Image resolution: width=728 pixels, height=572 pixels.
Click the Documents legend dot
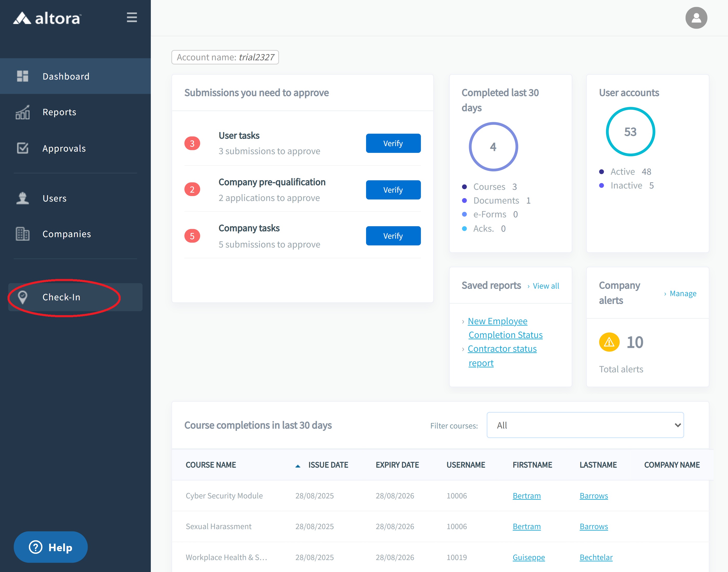click(464, 201)
